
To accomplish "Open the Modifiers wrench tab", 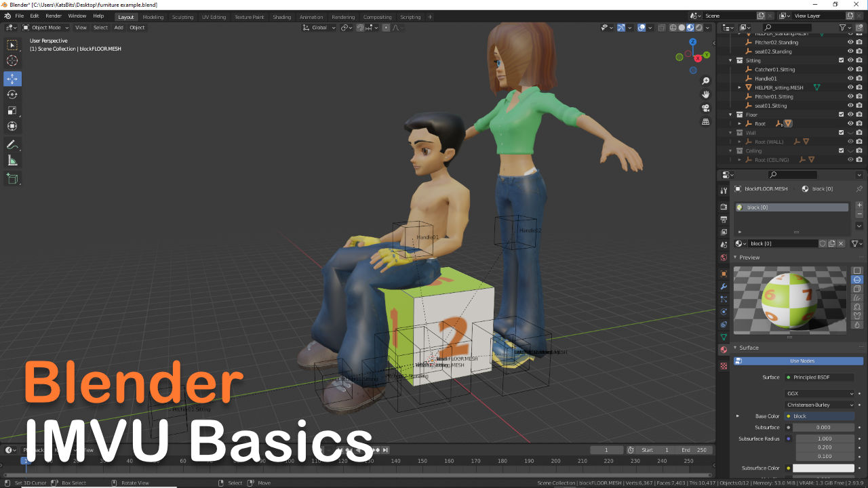I will click(724, 287).
